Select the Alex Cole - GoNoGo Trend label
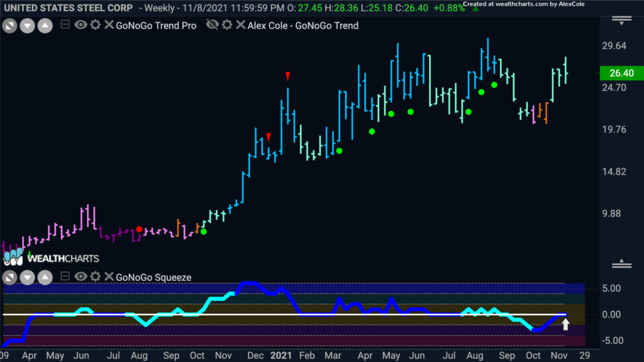Viewport: 644px width, 362px height. [303, 26]
